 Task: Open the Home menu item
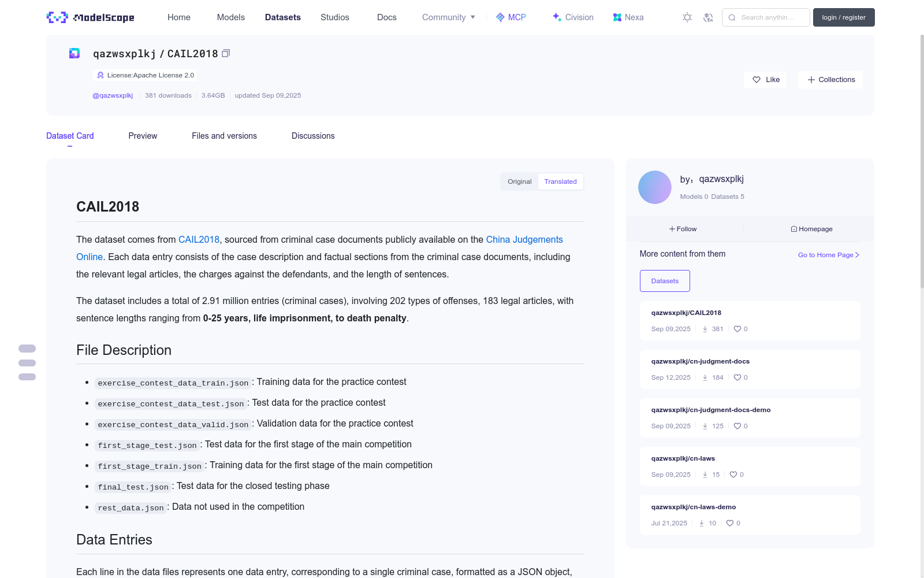tap(179, 17)
